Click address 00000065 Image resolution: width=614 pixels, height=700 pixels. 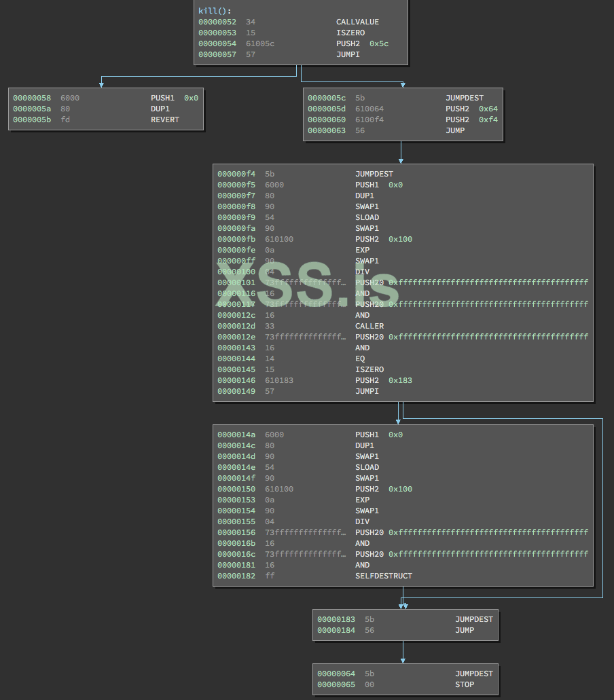tap(336, 684)
